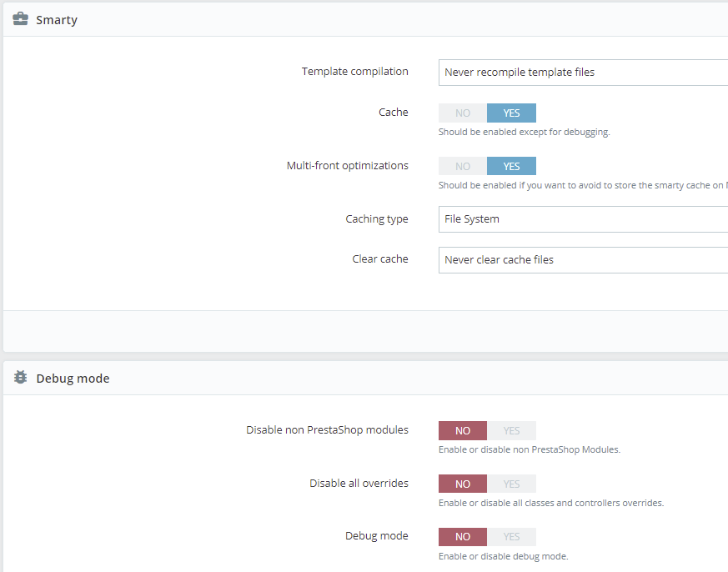This screenshot has width=728, height=572.
Task: Switch Disable all overrides to YES
Action: 511,484
